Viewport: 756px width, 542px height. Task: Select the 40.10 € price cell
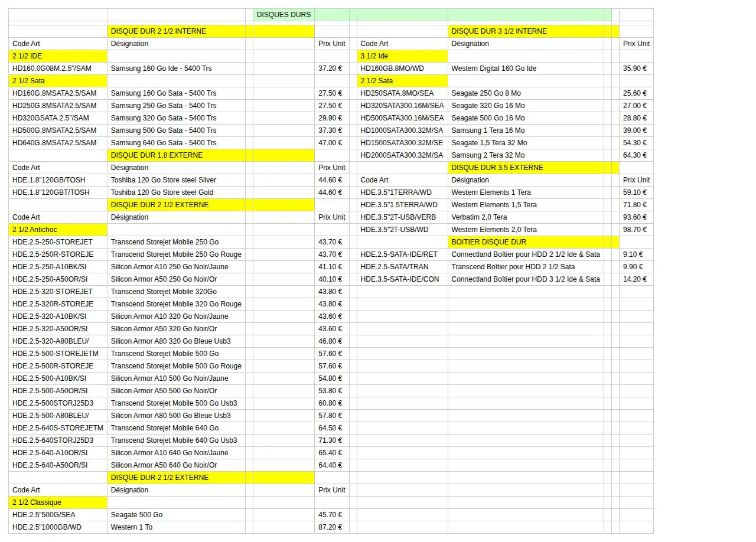tap(332, 279)
